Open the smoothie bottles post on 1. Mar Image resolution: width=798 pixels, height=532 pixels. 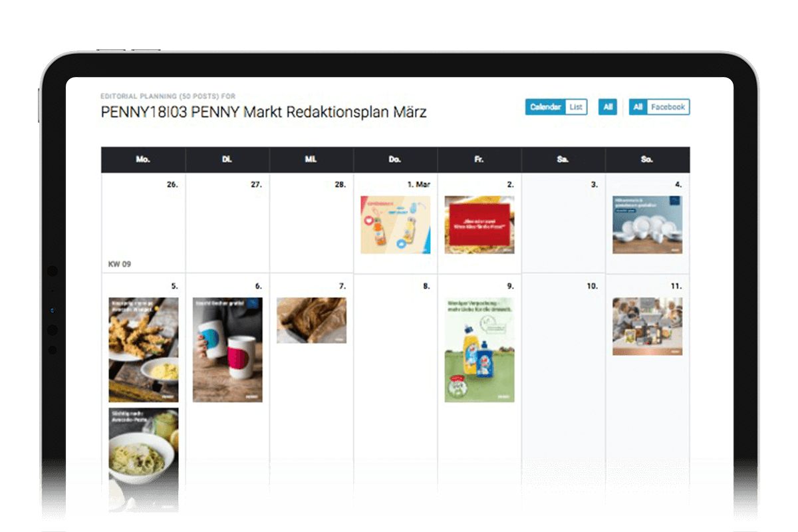coord(396,225)
